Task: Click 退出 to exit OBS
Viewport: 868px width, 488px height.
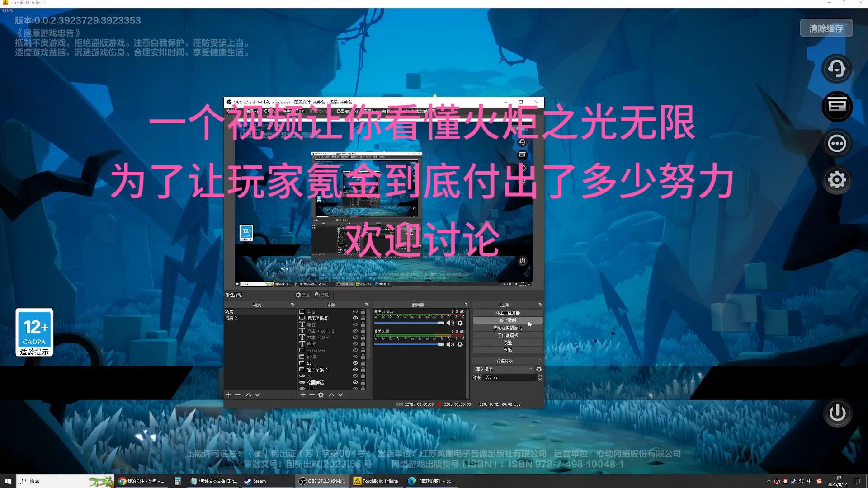Action: 507,350
